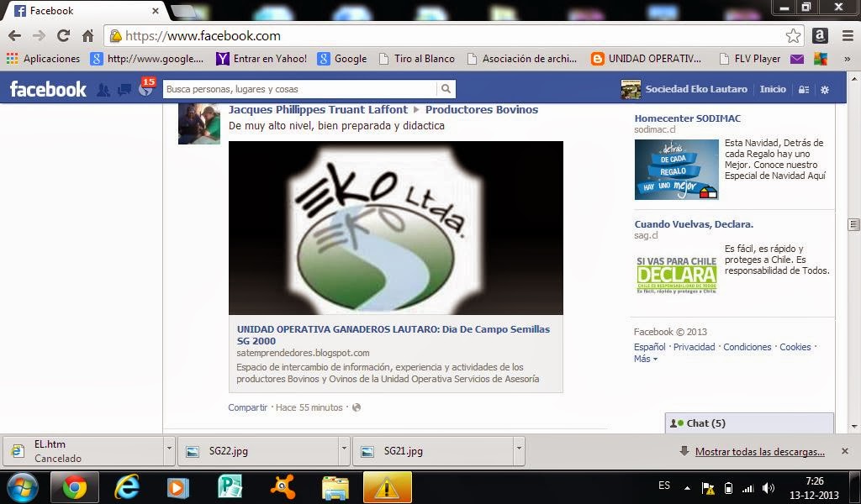
Task: Click Cookies footer link
Action: [795, 347]
